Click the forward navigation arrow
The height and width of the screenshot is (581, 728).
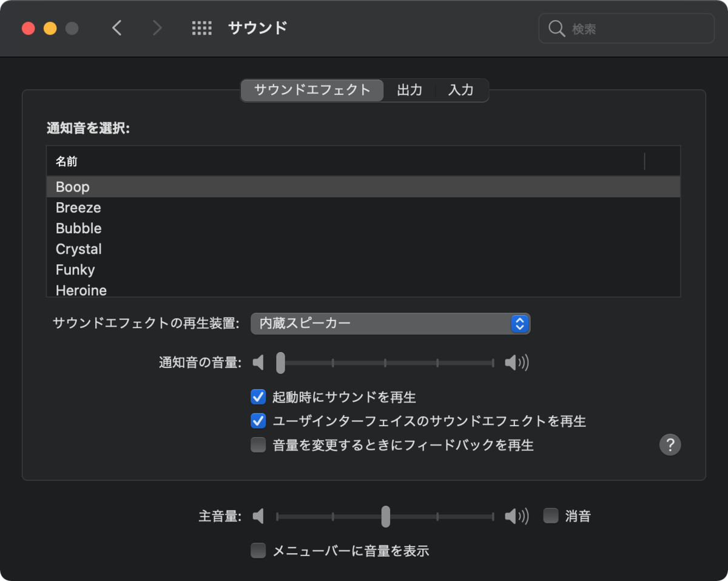(157, 28)
